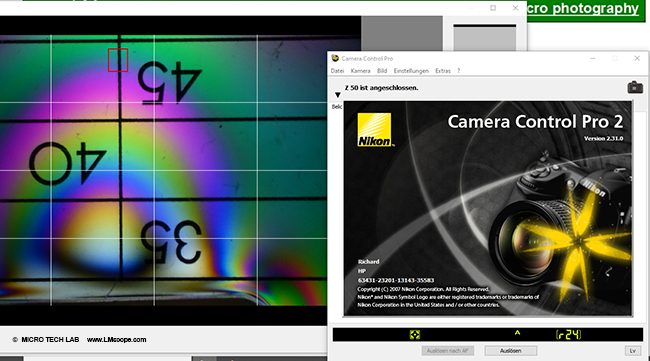
Task: Open the ? help menu
Action: (x=458, y=71)
